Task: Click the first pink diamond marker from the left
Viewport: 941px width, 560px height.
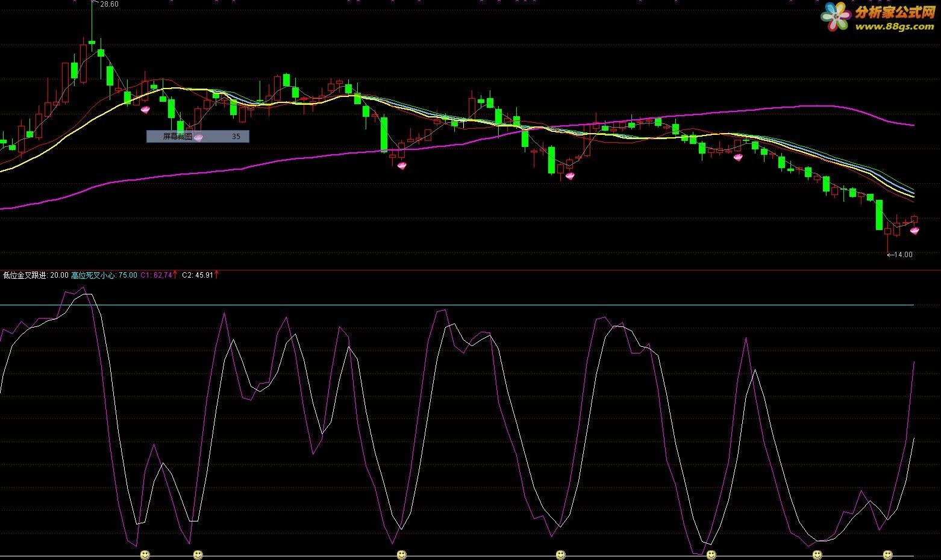Action: [x=145, y=110]
